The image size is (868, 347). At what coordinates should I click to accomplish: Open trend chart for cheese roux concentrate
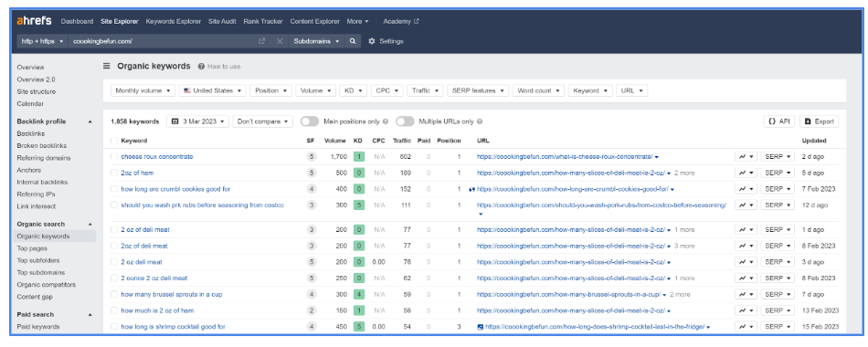point(746,157)
